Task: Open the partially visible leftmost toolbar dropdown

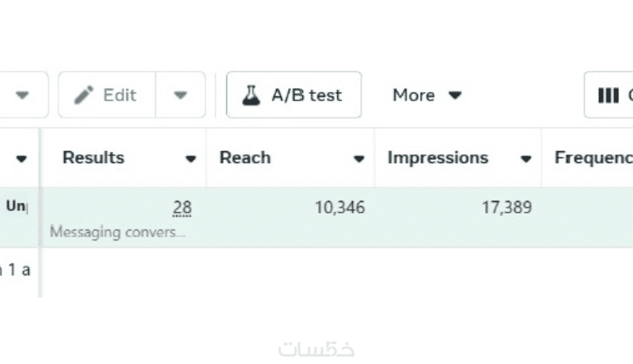Action: (x=22, y=95)
